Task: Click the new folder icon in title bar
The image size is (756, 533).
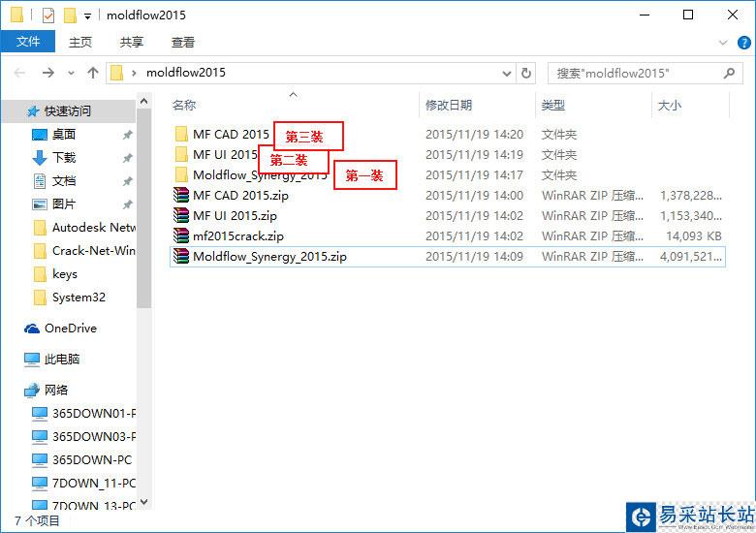Action: coord(71,16)
